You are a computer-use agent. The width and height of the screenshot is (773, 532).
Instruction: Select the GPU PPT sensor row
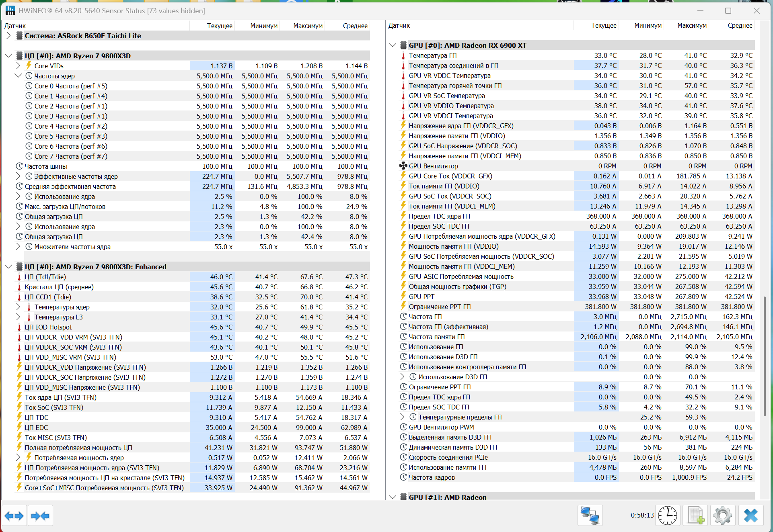(x=421, y=297)
